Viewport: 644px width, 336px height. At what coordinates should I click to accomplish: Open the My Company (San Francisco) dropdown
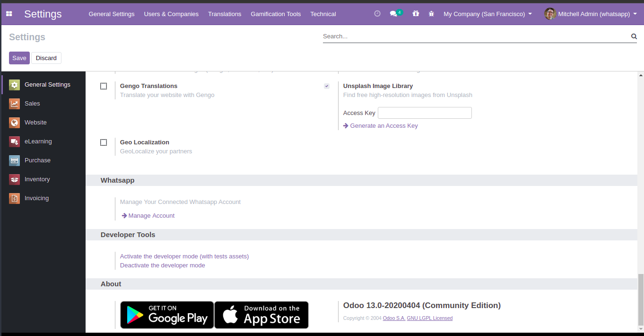point(487,14)
